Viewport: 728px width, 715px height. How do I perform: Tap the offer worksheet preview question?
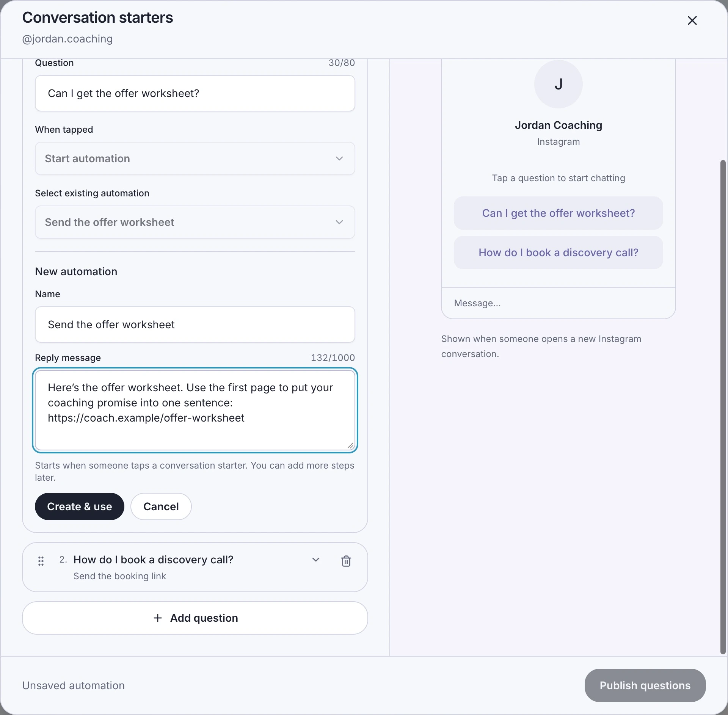pyautogui.click(x=558, y=213)
